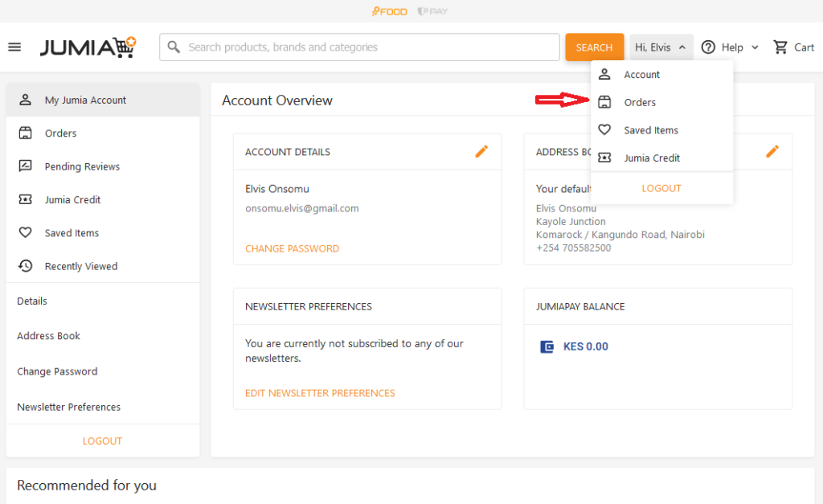The width and height of the screenshot is (823, 504).
Task: Click the shopping cart icon
Action: tap(780, 47)
